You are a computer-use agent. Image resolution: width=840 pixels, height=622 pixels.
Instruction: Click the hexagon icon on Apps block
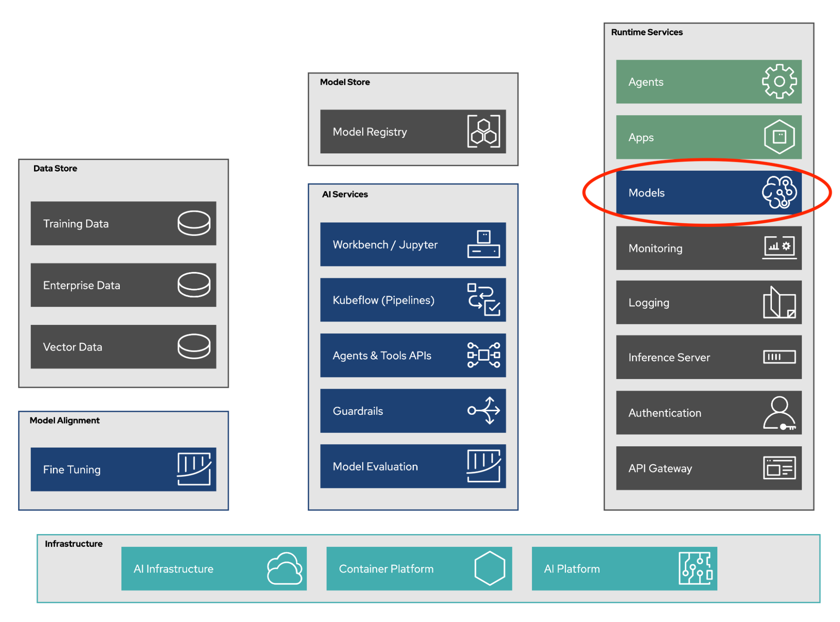pos(779,137)
